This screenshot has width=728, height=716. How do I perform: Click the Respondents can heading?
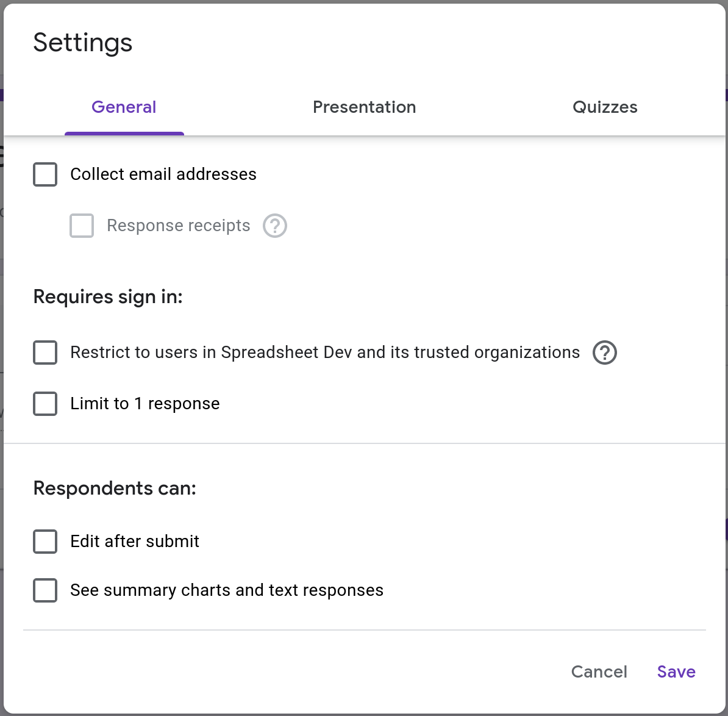click(115, 489)
